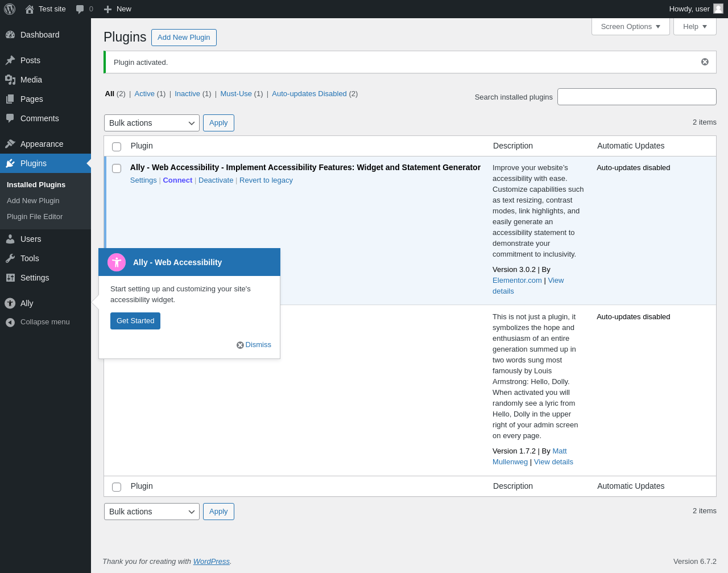This screenshot has height=573, width=728.
Task: Open the WordPress logo menu
Action: (x=10, y=9)
